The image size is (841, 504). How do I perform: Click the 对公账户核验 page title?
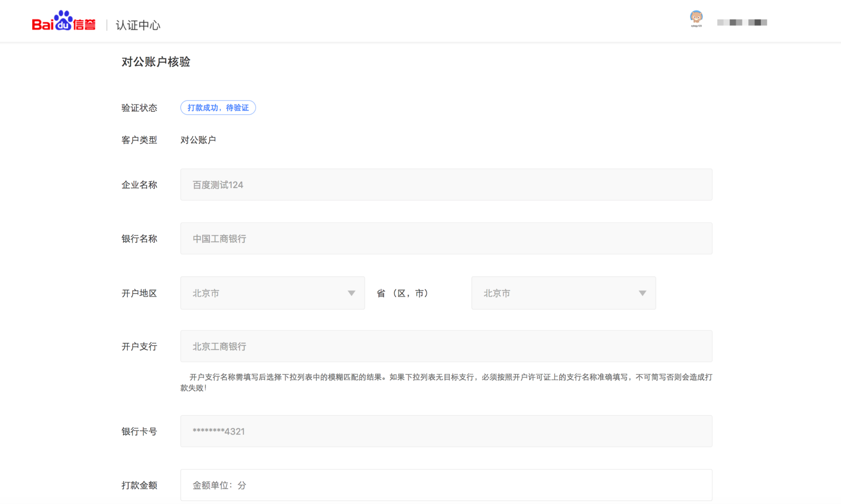(156, 62)
